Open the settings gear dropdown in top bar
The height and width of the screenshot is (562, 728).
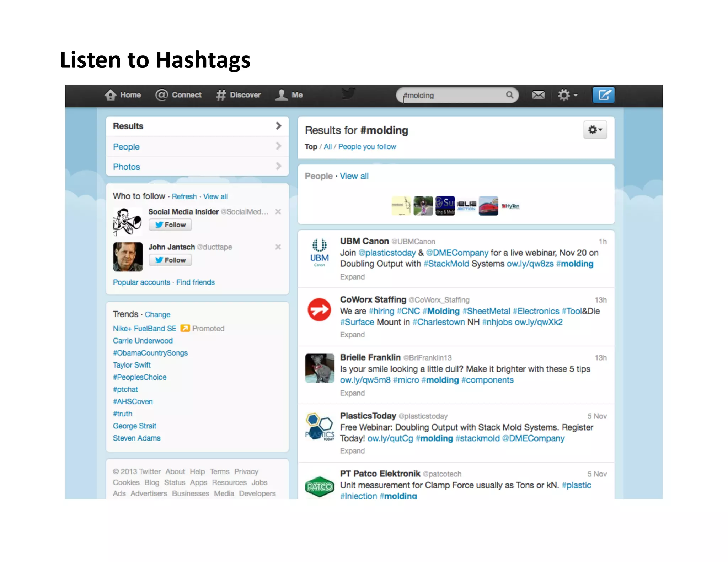pyautogui.click(x=568, y=95)
